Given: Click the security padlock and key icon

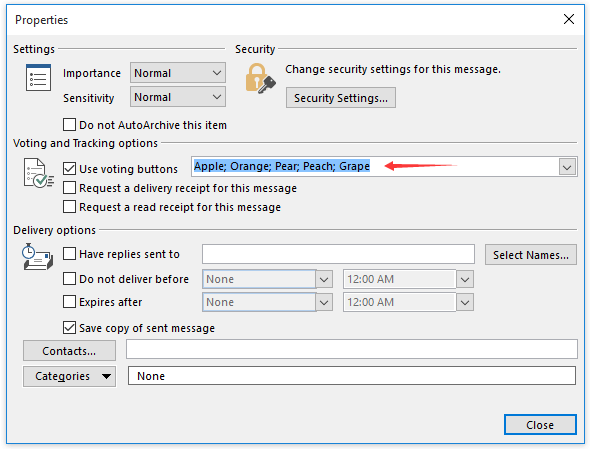Looking at the screenshot, I should coord(260,78).
